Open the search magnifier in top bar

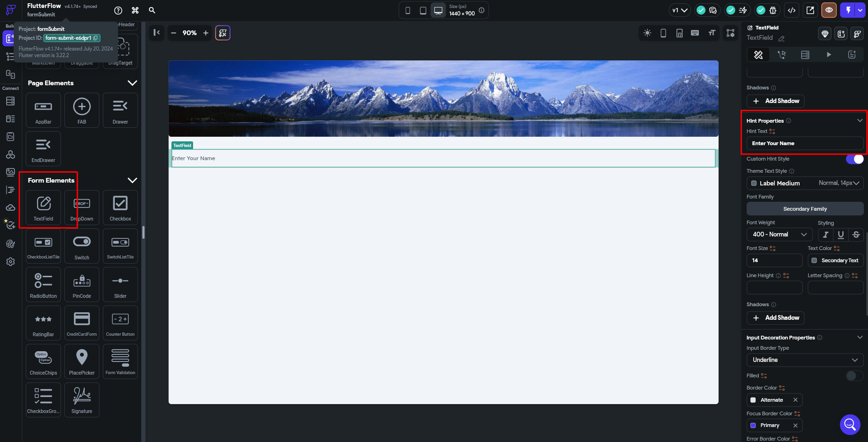[x=152, y=10]
